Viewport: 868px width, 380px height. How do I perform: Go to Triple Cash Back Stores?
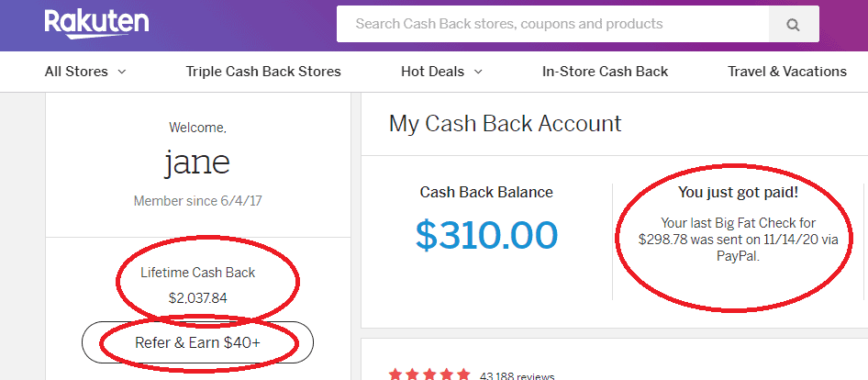coord(263,72)
